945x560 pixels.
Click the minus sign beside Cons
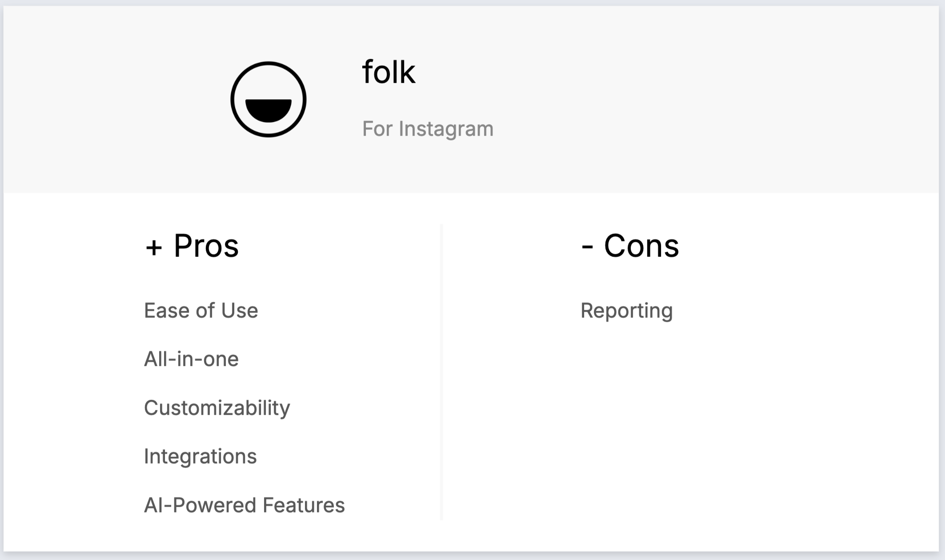coord(587,248)
